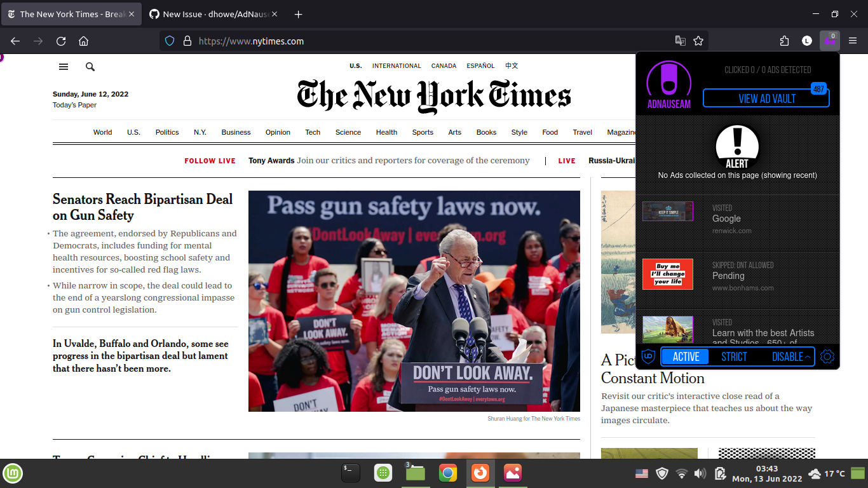Open the NYTimes hamburger menu
The height and width of the screenshot is (488, 868).
(63, 66)
